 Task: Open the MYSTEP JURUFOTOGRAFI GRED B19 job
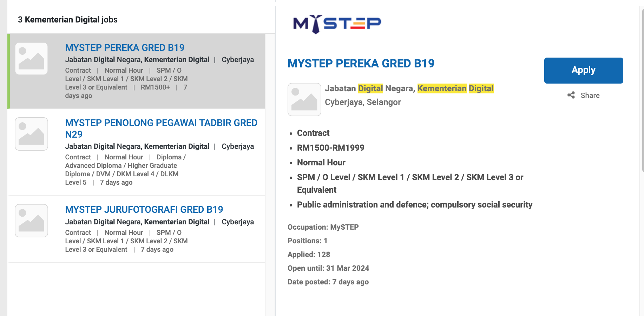[x=144, y=210]
